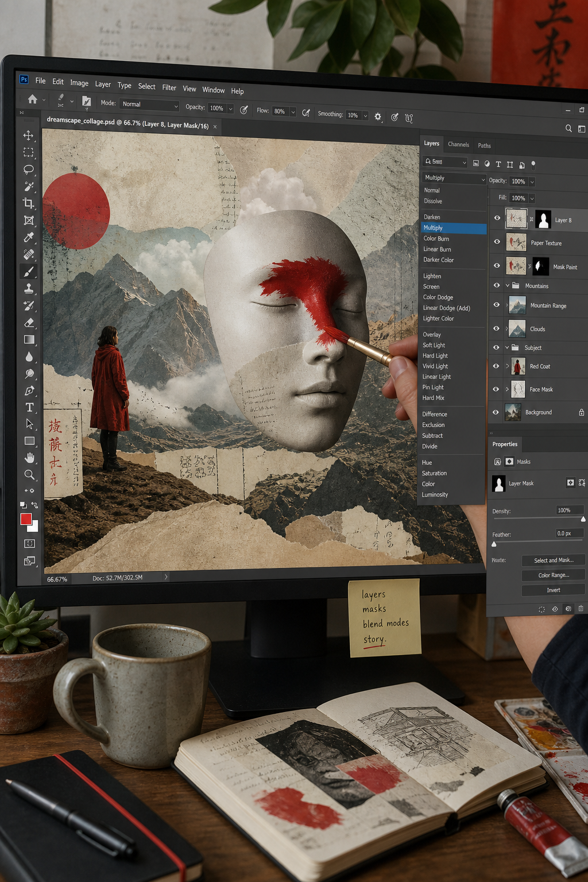Select the Dodge tool

click(x=29, y=374)
